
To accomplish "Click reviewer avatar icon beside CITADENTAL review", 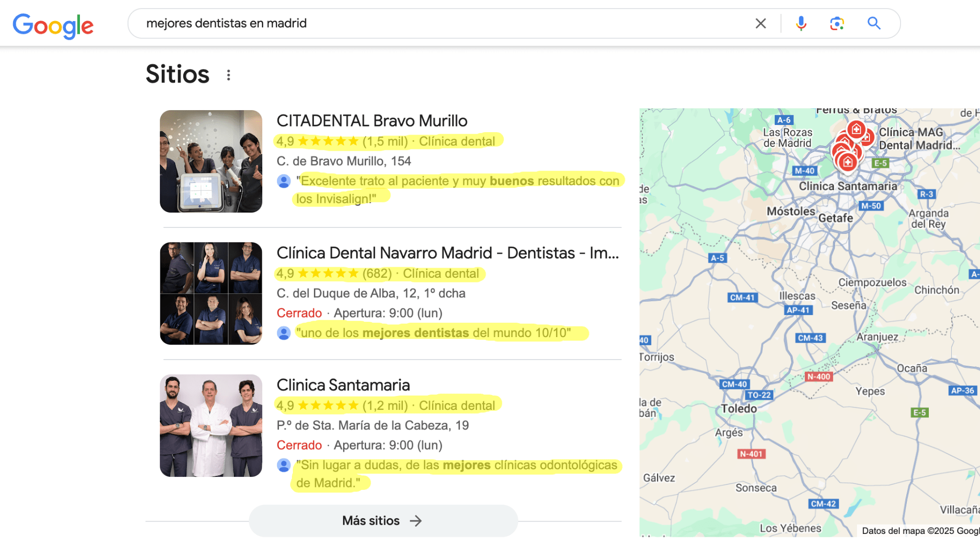I will pyautogui.click(x=284, y=181).
